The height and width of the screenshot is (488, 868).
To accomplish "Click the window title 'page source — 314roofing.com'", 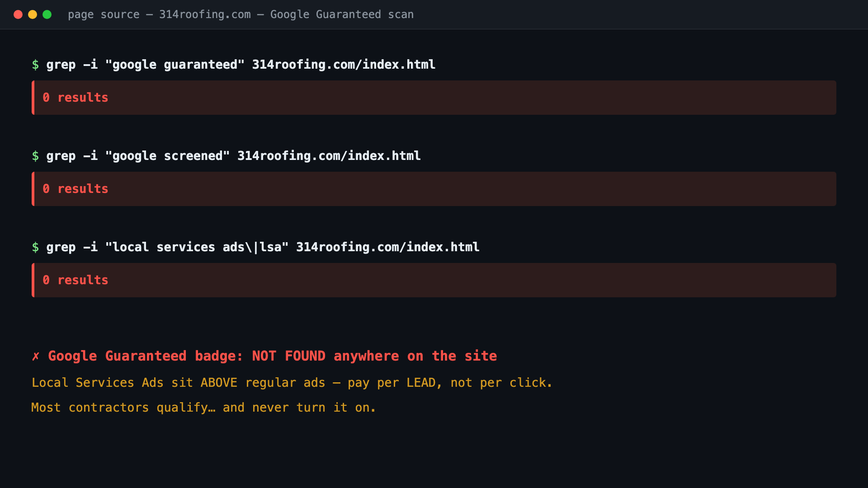I will [159, 14].
